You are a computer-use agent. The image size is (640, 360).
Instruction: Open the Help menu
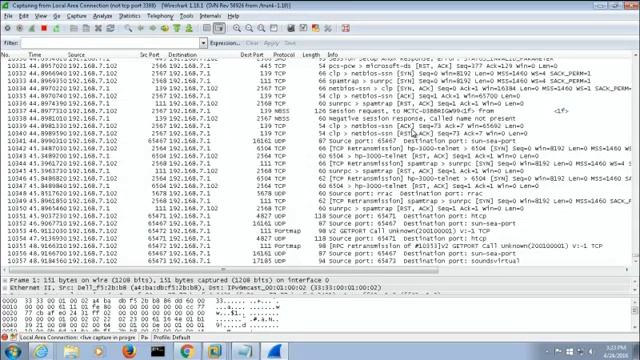coord(233,16)
